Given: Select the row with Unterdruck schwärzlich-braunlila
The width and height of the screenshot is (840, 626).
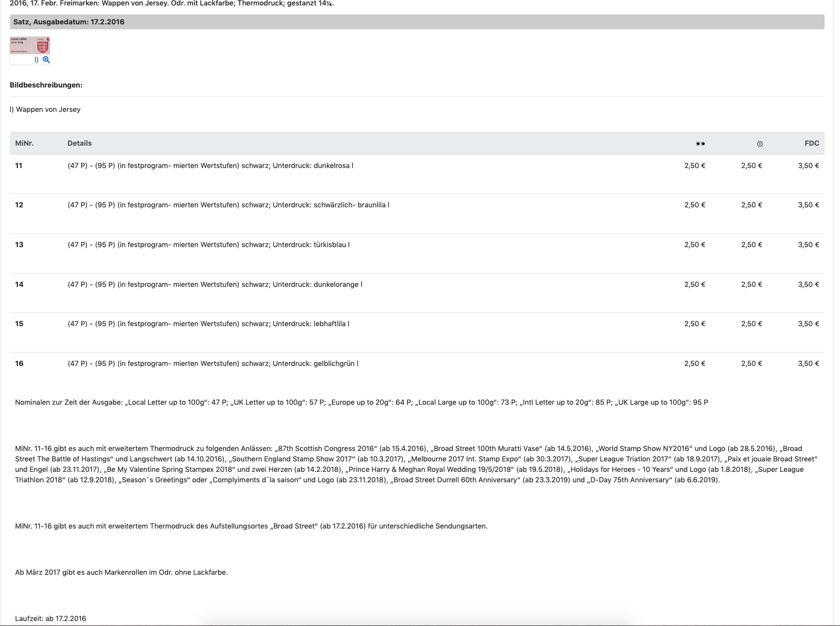Looking at the screenshot, I should click(x=228, y=205).
